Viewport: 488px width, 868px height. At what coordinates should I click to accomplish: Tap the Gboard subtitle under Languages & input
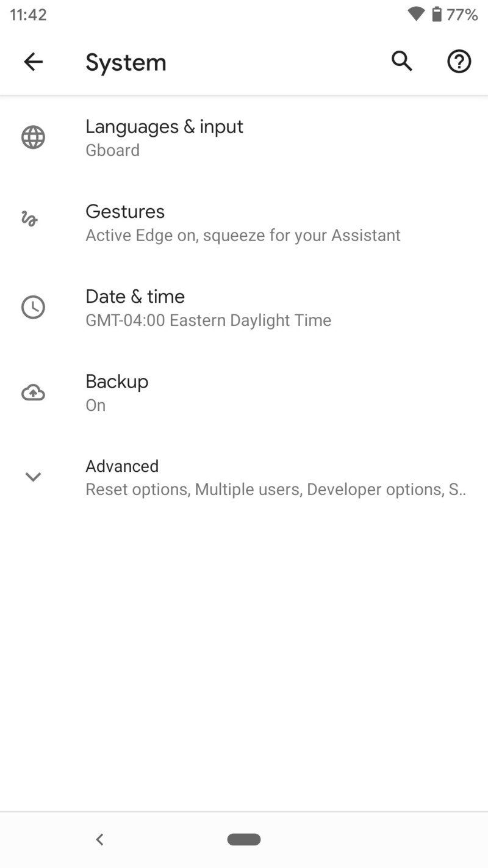point(112,150)
